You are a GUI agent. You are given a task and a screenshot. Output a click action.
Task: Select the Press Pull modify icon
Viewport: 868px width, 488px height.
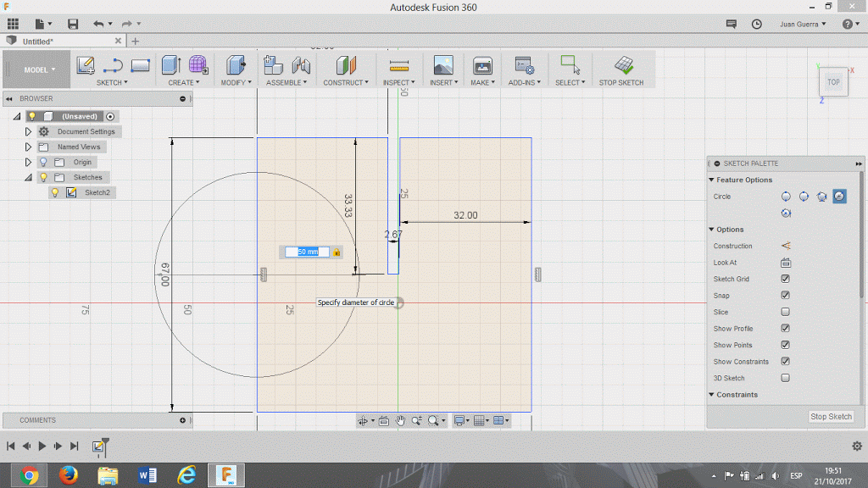235,66
